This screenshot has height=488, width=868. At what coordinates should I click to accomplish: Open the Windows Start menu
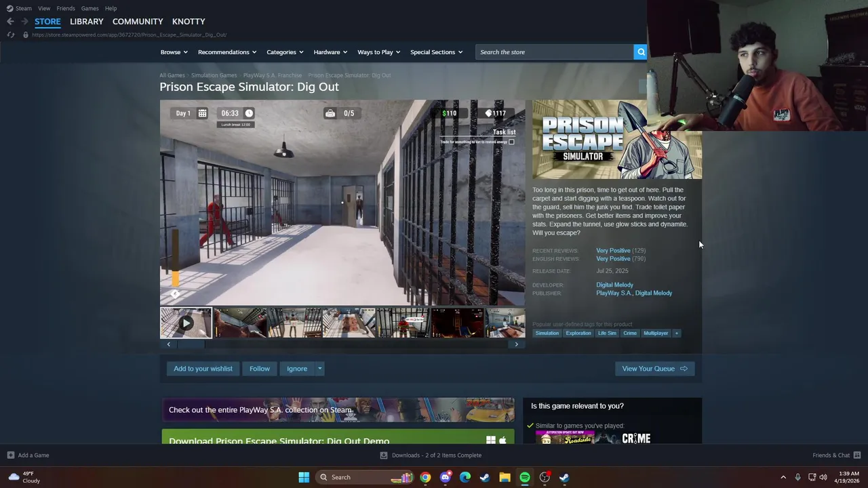tap(304, 477)
